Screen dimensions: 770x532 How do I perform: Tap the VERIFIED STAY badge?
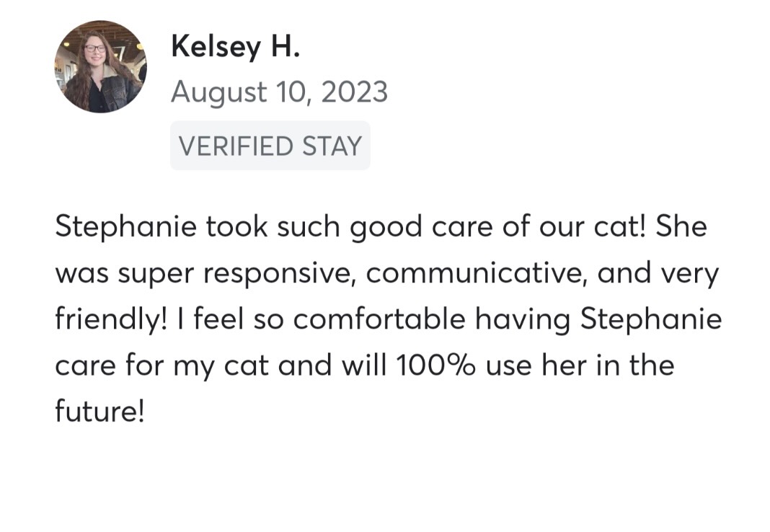(x=270, y=146)
